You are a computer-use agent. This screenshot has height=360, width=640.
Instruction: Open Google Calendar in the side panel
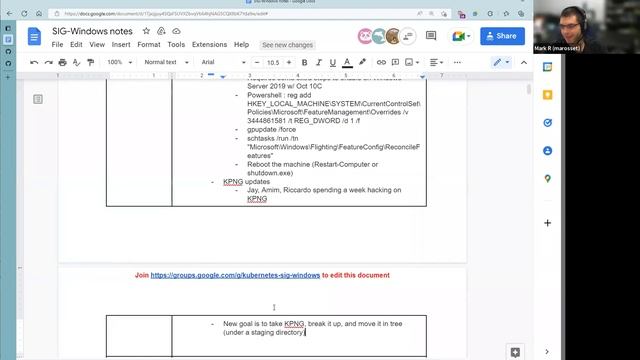pyautogui.click(x=547, y=67)
